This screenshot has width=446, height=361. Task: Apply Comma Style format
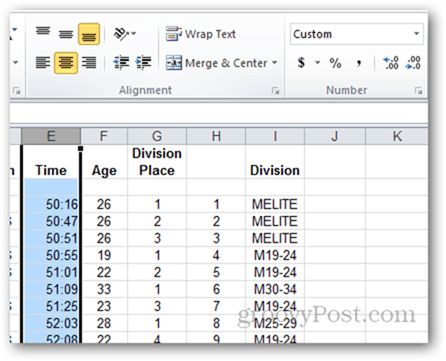pos(359,63)
